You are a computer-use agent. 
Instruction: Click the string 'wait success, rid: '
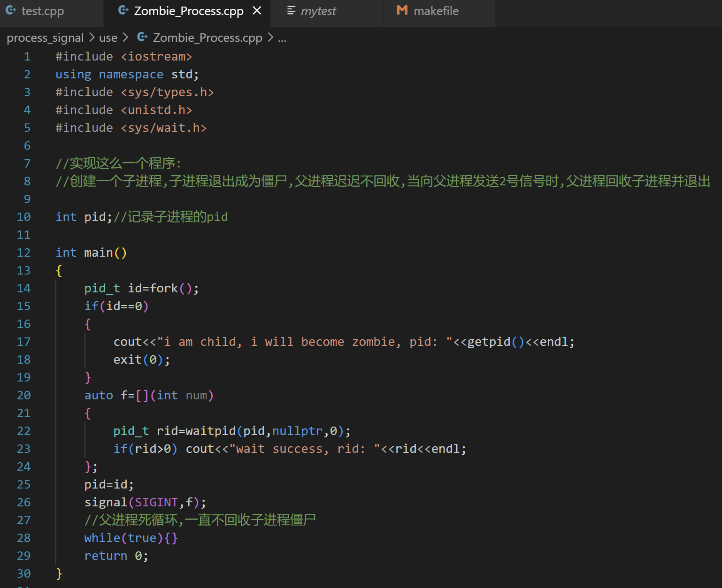[x=305, y=449]
